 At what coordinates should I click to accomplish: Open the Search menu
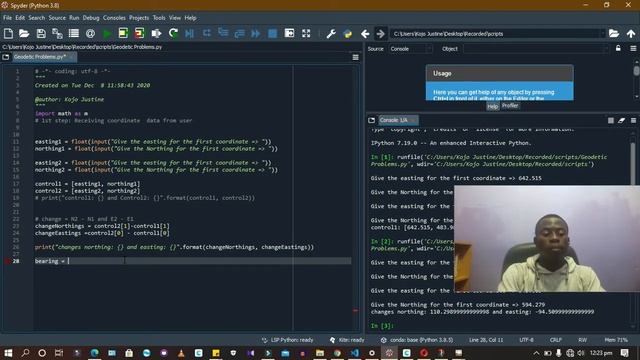(36, 18)
